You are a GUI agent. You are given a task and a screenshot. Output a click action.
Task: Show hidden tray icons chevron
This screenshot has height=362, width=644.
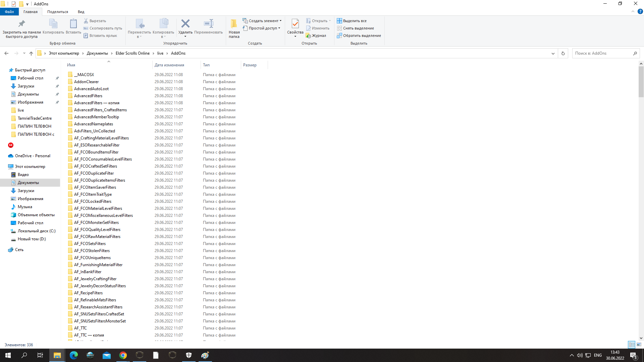click(x=572, y=355)
